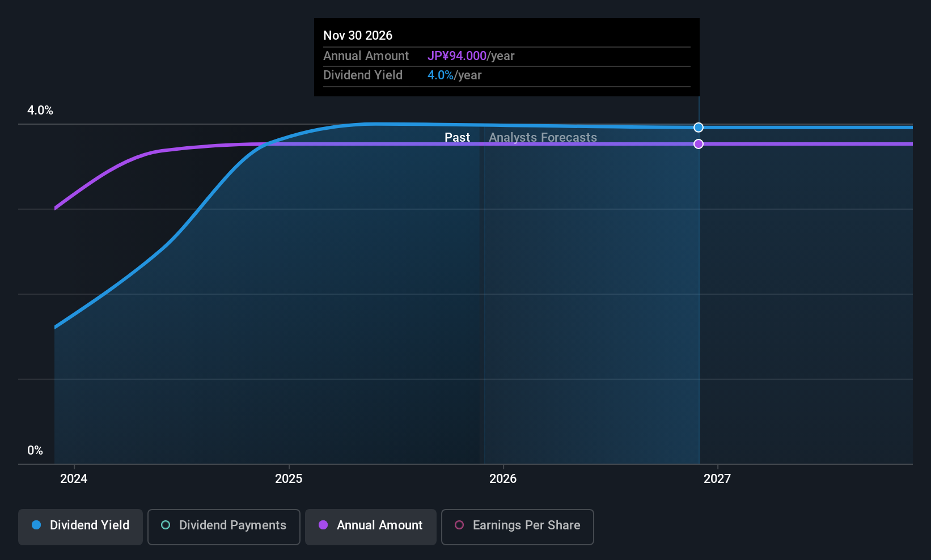Click the 2026 x-axis label
The height and width of the screenshot is (560, 931).
[503, 479]
